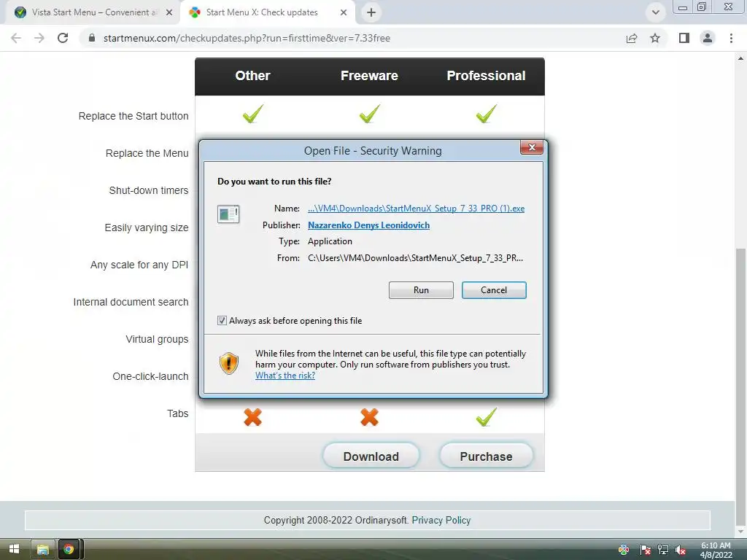747x560 pixels.
Task: Click the scrollbar down arrow
Action: [x=740, y=531]
